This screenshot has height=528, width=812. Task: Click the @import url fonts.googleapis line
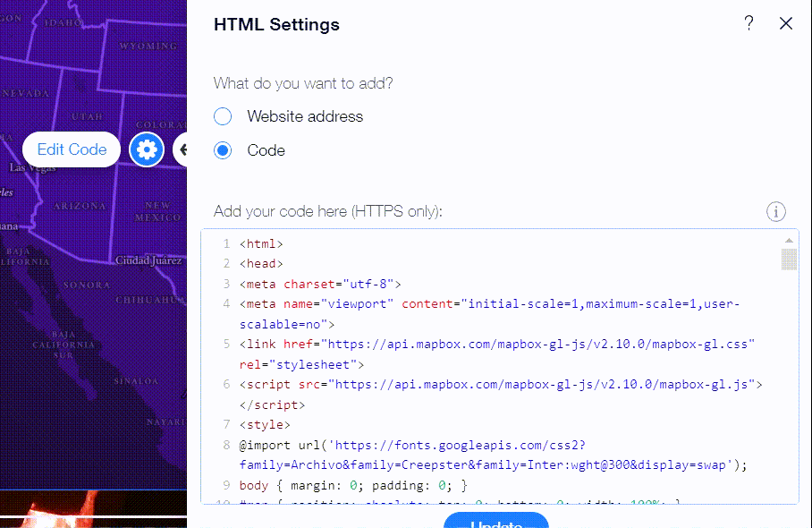(x=412, y=445)
